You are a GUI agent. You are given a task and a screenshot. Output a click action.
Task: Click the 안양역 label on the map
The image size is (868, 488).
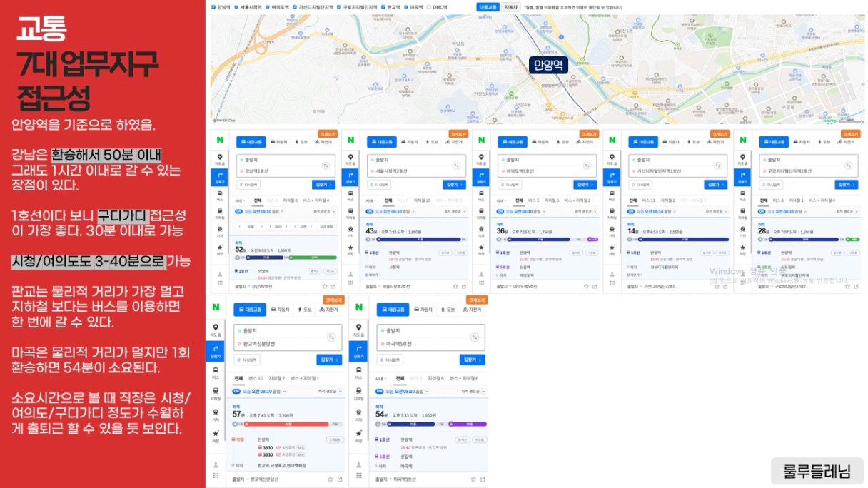click(x=549, y=65)
